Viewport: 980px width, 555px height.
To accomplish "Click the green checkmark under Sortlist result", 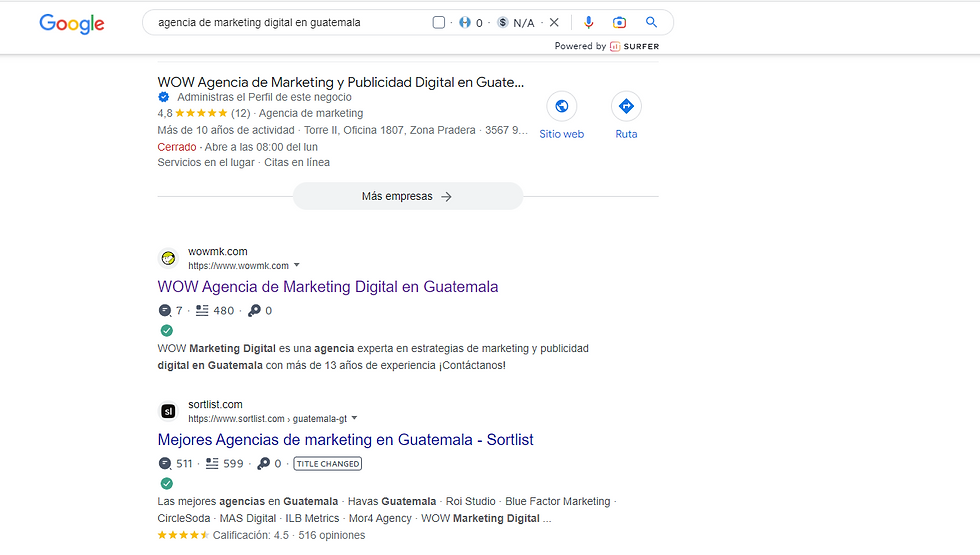I will point(166,483).
